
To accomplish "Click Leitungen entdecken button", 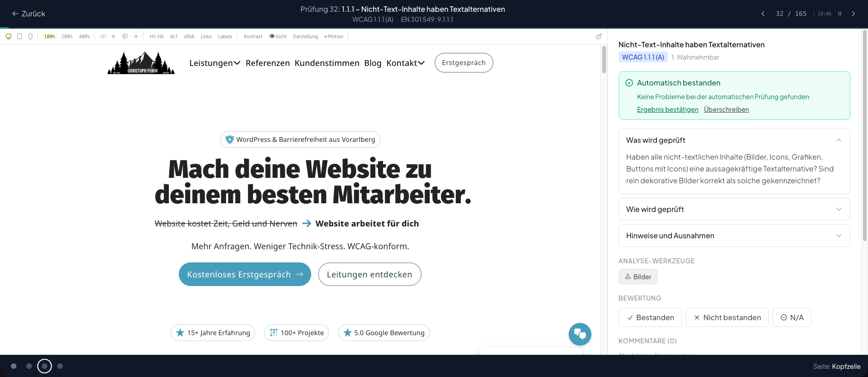I will 369,274.
